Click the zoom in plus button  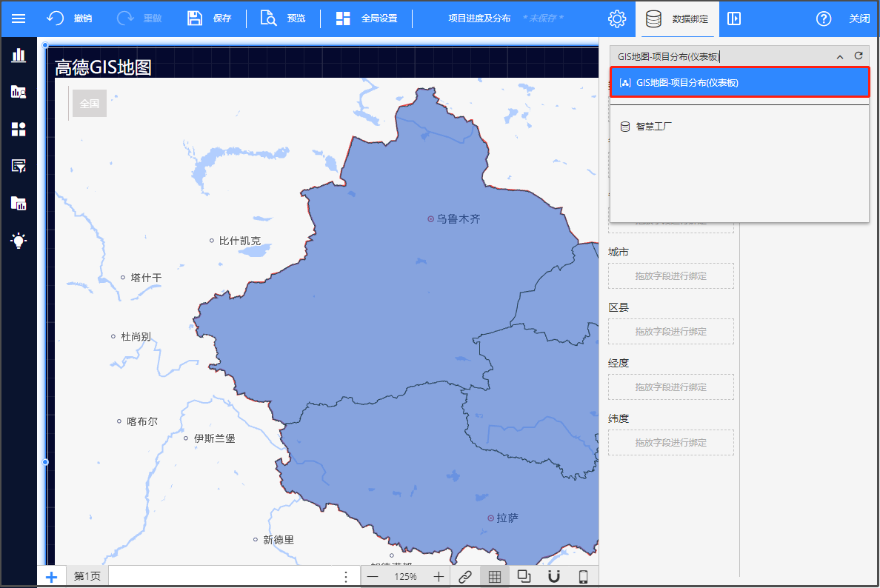click(439, 577)
